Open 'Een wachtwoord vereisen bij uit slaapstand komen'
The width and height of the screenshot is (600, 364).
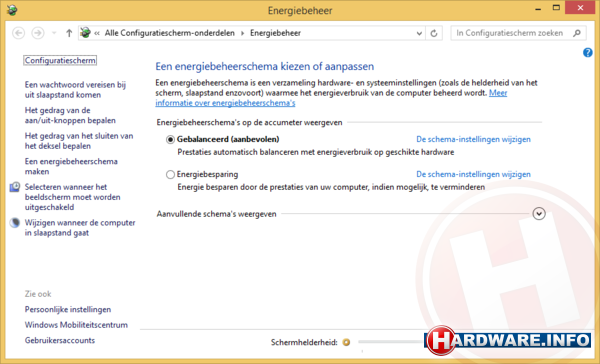click(75, 90)
